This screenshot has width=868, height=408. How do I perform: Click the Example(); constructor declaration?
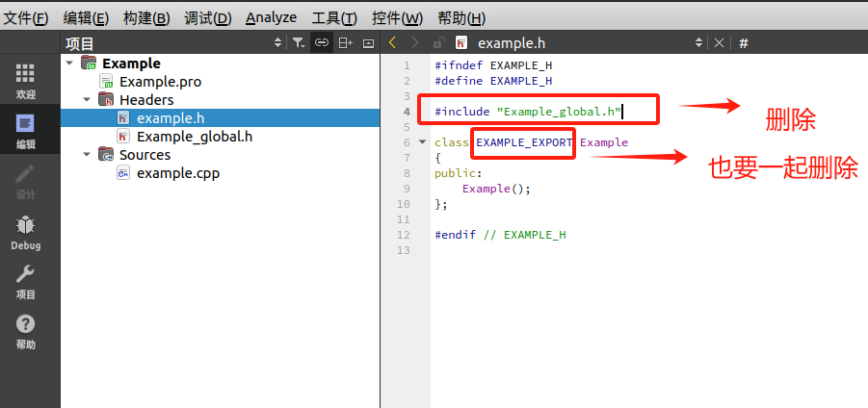(496, 189)
